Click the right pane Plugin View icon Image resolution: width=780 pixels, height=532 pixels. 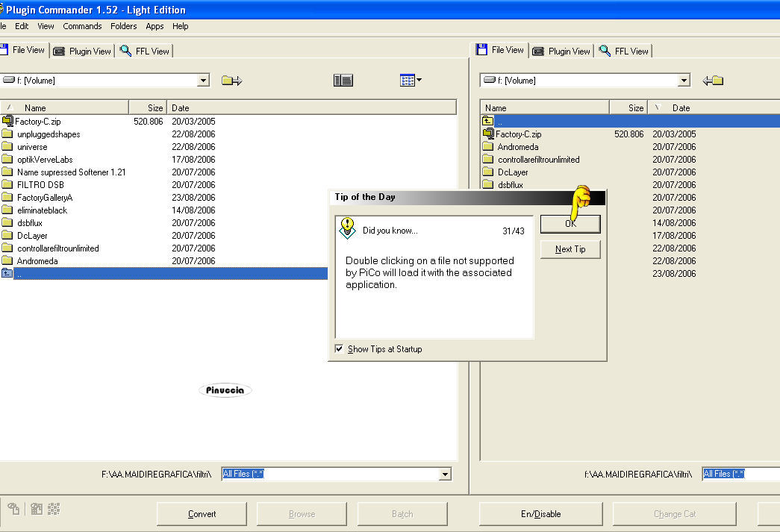point(537,51)
